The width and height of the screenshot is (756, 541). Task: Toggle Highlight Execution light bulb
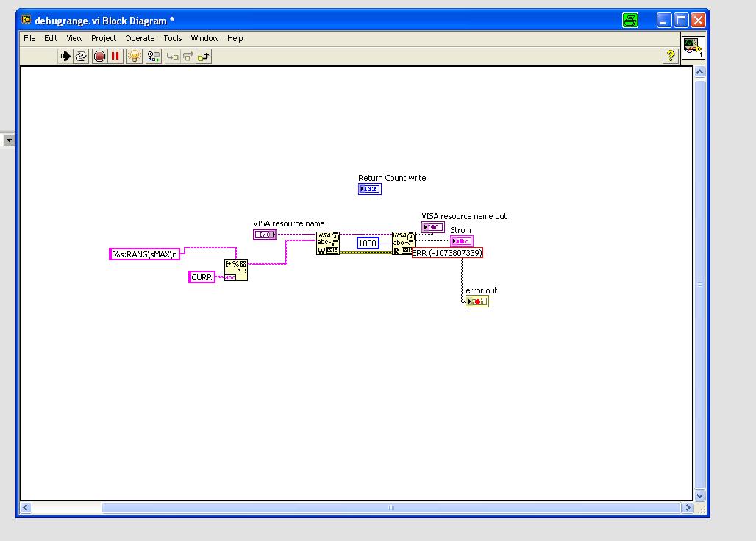coord(134,57)
